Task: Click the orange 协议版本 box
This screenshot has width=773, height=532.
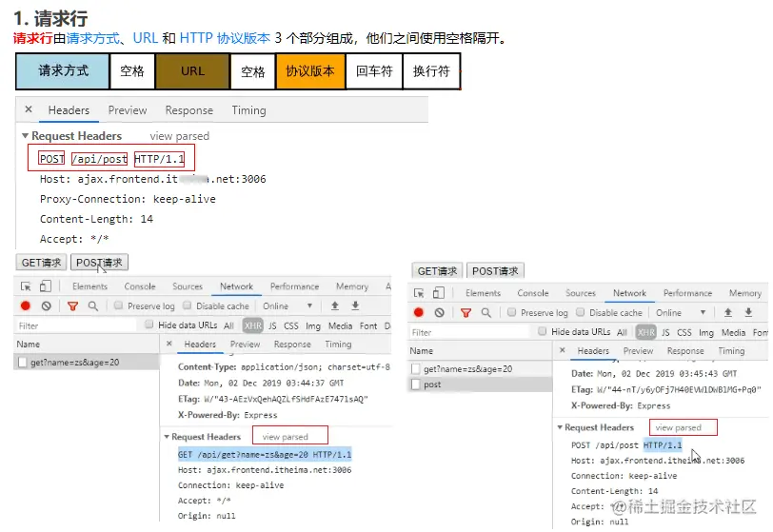Action: pyautogui.click(x=310, y=71)
